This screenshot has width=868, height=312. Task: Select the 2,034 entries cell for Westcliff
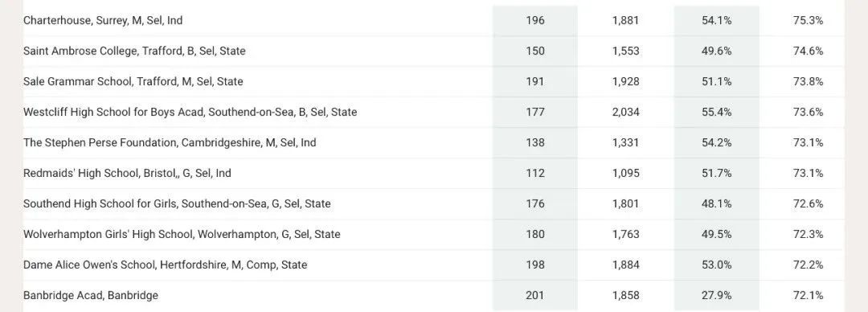point(625,112)
